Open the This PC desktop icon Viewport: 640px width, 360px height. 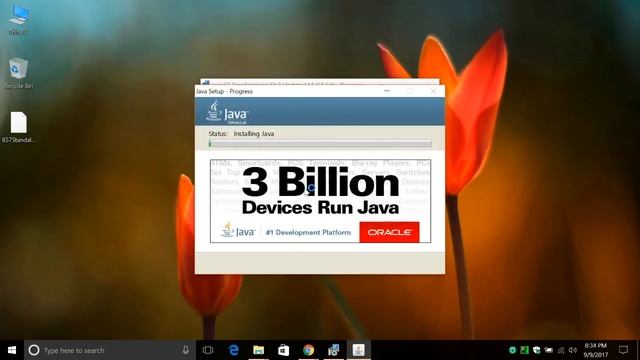coord(18,20)
